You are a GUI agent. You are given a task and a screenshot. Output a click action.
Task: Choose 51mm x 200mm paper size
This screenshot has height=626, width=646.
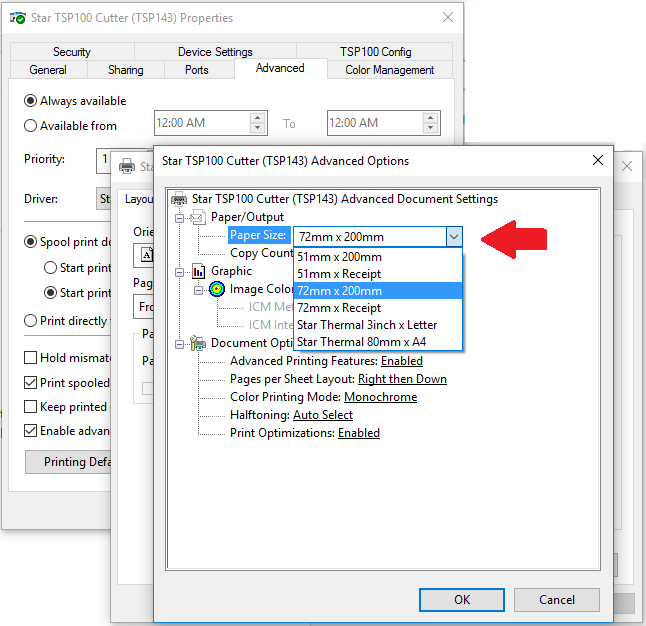(x=378, y=257)
